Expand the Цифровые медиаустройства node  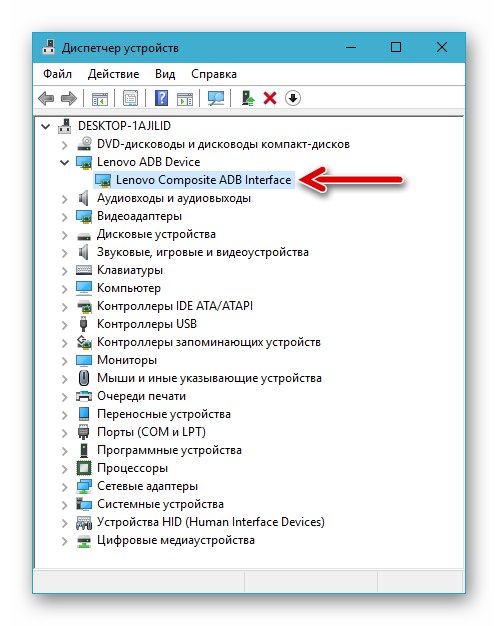(x=65, y=541)
